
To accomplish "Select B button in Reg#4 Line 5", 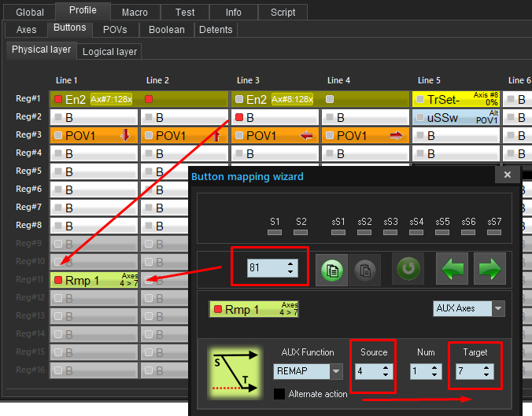I will [456, 153].
